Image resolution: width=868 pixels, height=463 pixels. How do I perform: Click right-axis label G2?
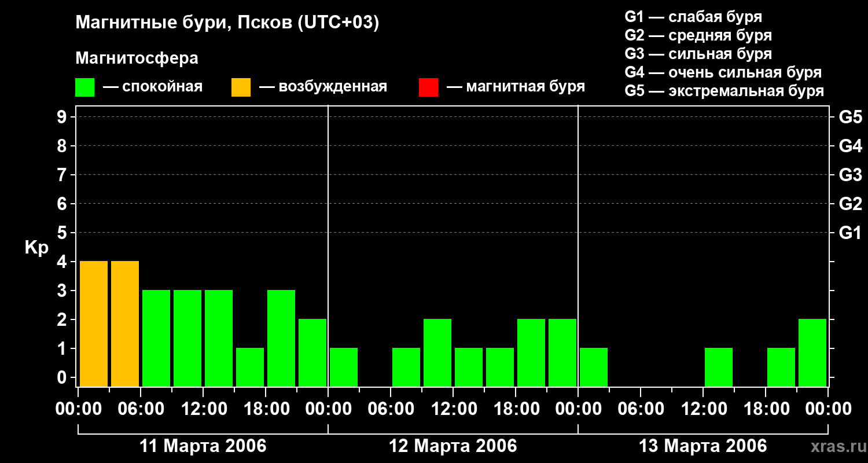[851, 204]
